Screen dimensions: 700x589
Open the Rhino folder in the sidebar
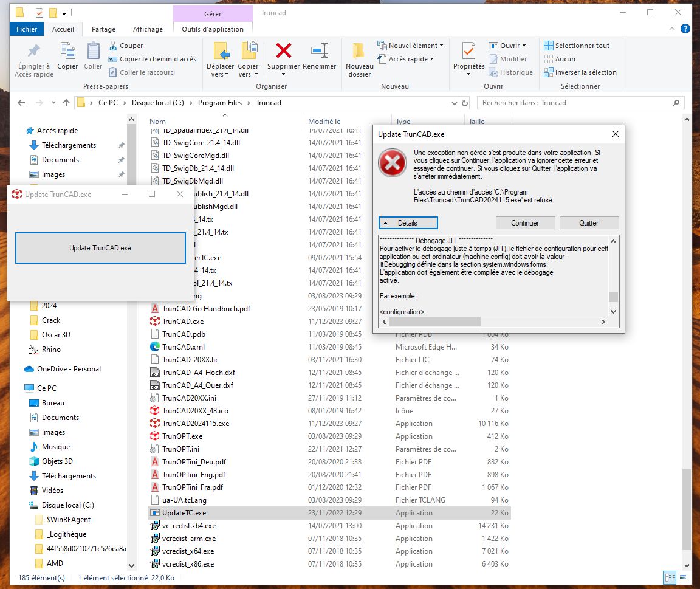coord(51,350)
